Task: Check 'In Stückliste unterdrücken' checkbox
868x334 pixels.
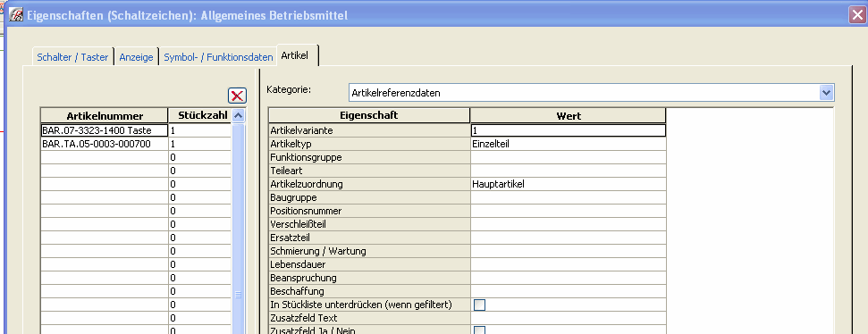Action: pos(479,305)
